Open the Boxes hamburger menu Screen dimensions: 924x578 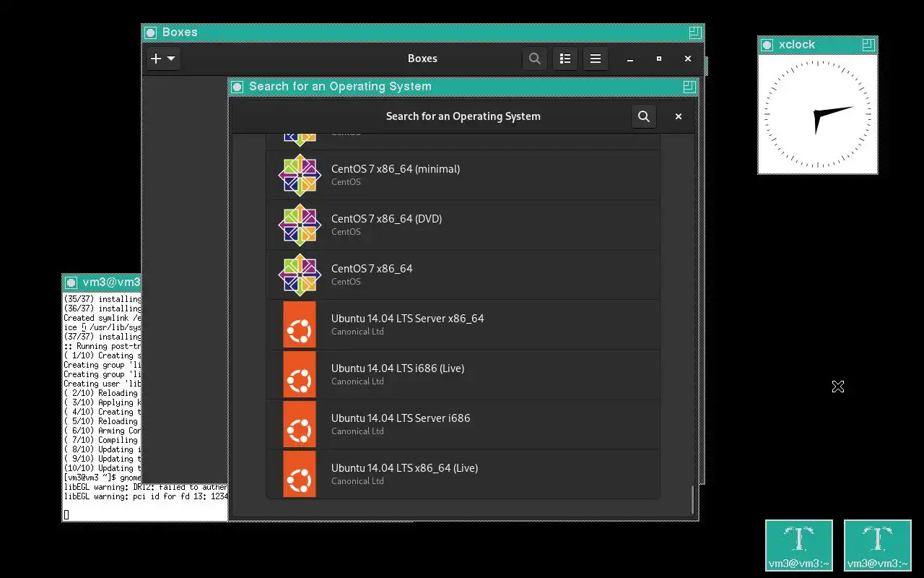[596, 59]
